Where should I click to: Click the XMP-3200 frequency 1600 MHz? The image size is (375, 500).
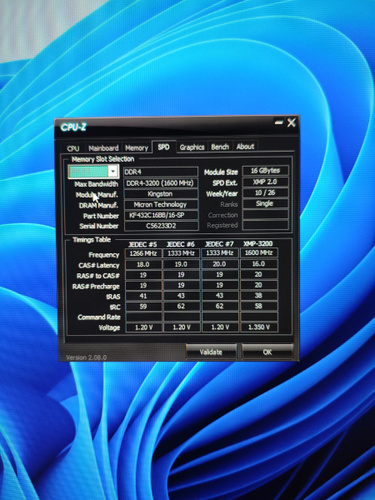pyautogui.click(x=259, y=253)
